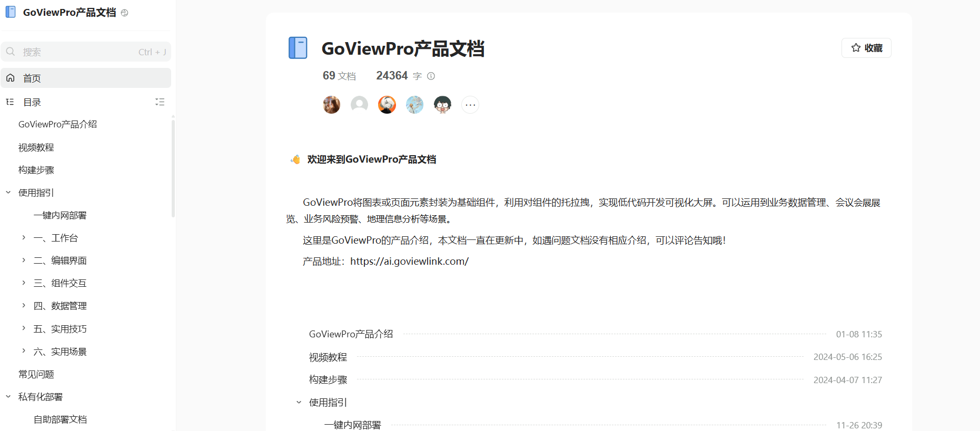Click the 11-26 20:39 timestamp
This screenshot has width=980, height=431.
tap(859, 425)
